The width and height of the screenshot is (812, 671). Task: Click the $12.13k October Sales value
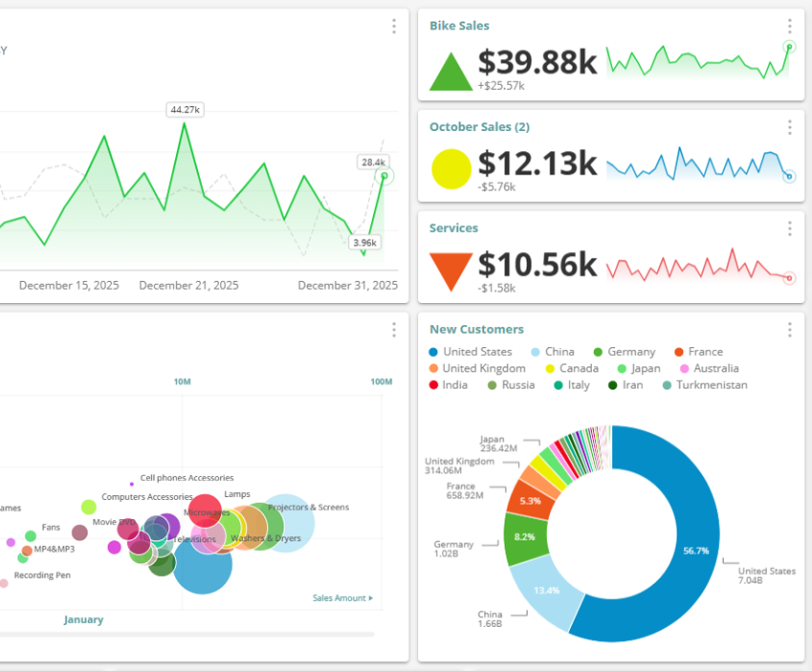coord(537,163)
